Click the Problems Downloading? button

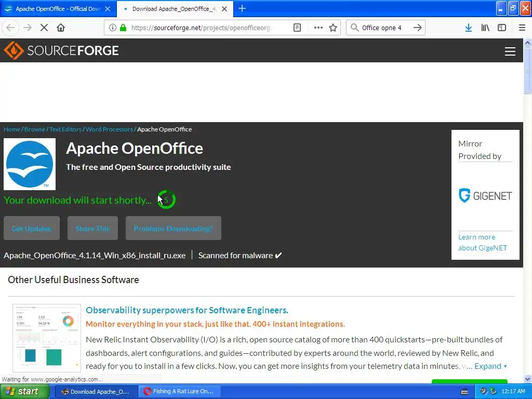[174, 229]
